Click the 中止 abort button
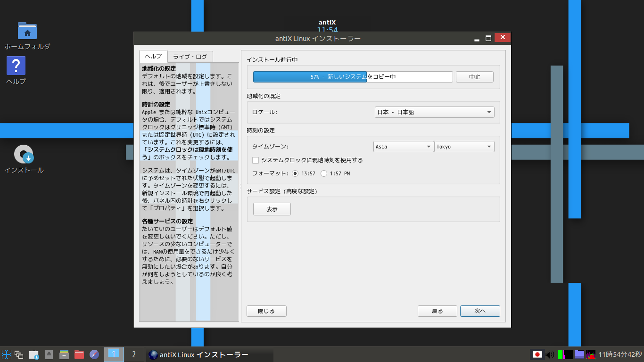 (x=475, y=77)
